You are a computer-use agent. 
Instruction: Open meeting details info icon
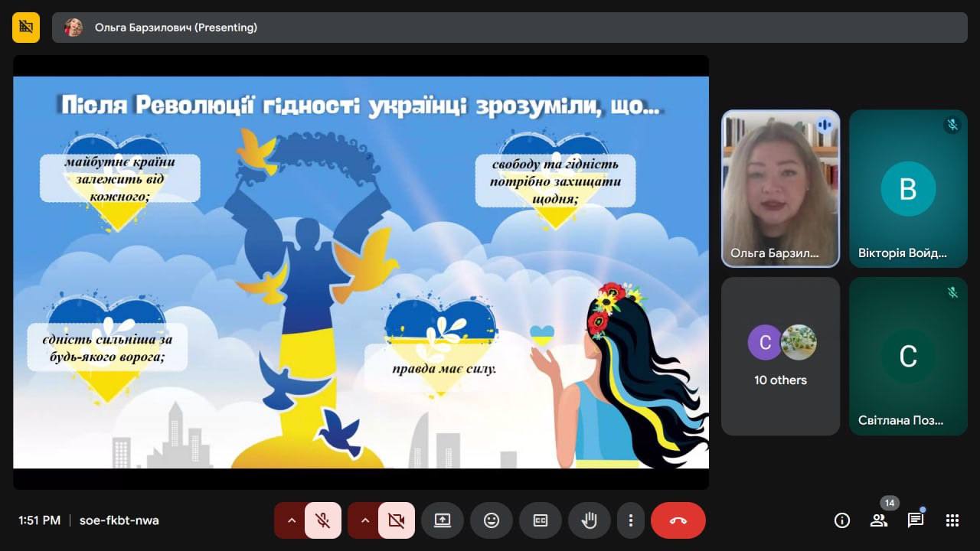[x=842, y=520]
